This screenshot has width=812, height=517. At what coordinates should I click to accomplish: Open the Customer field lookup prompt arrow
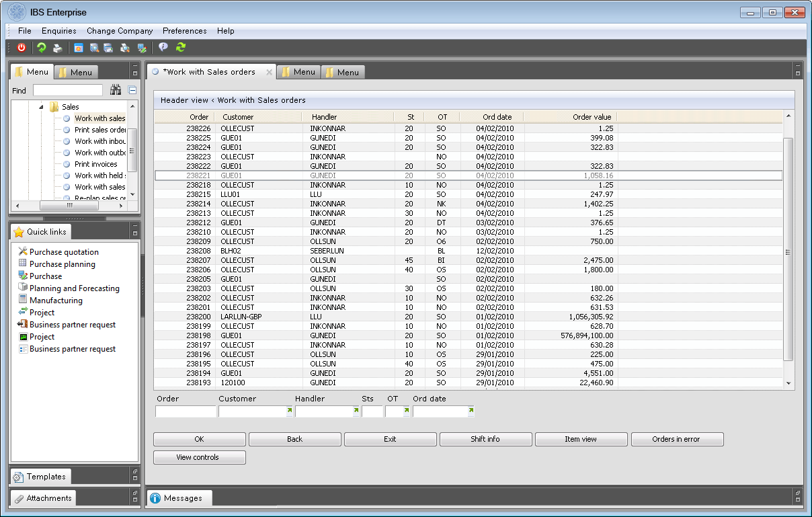click(289, 410)
